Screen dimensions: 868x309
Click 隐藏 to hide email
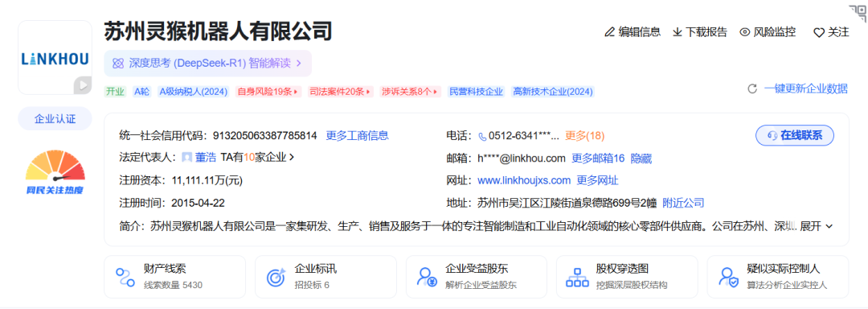click(x=641, y=159)
